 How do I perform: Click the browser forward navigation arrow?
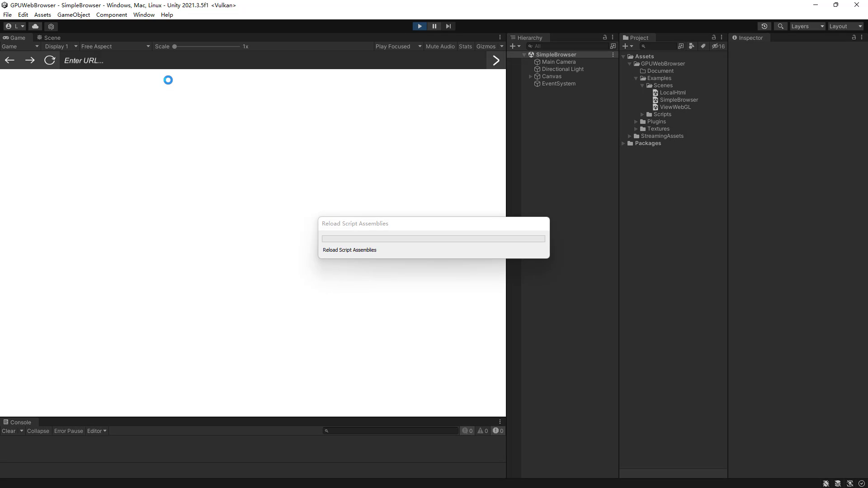click(x=30, y=60)
